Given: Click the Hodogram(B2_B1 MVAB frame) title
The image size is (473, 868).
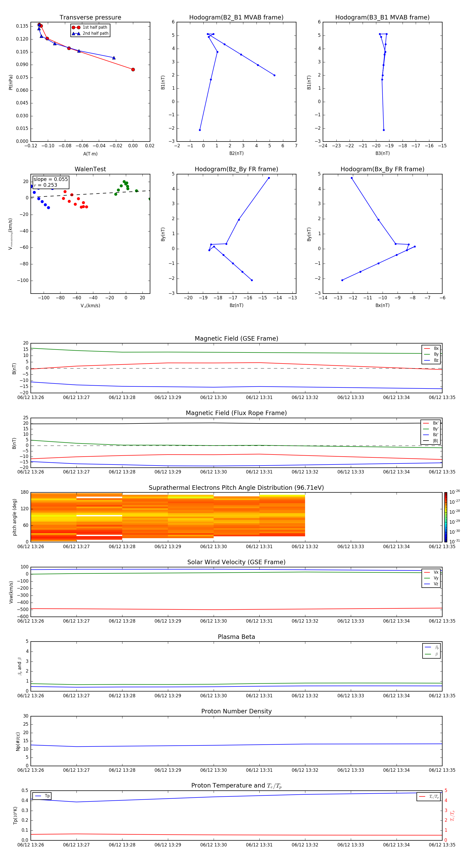Looking at the screenshot, I should point(236,17).
